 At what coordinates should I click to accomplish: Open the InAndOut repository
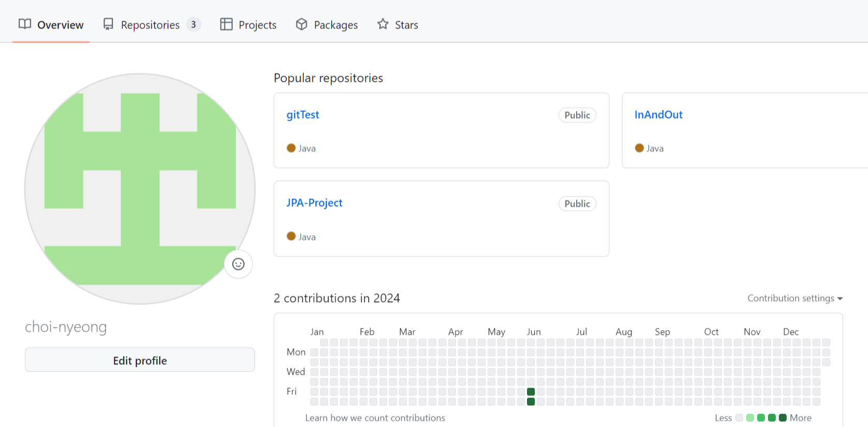(658, 115)
